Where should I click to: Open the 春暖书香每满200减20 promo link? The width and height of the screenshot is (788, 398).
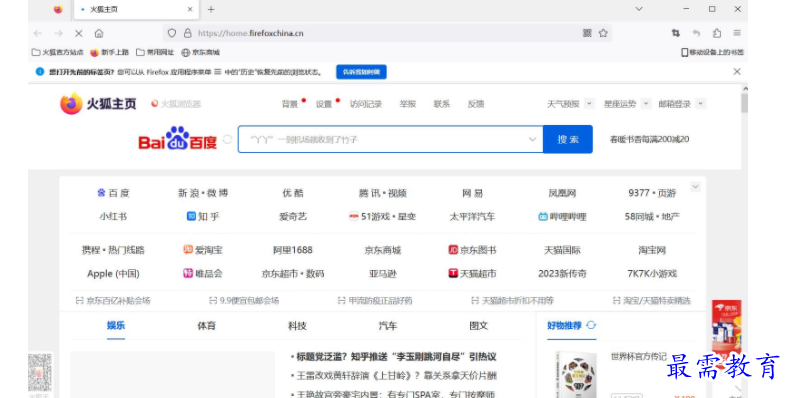(649, 139)
